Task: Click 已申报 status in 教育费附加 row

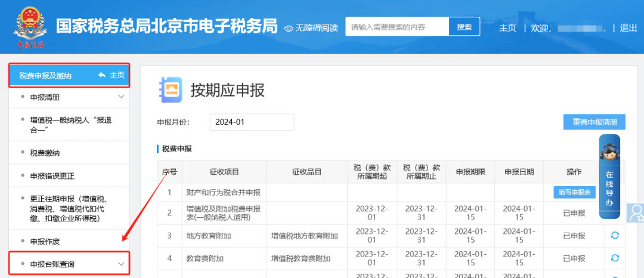Action: click(x=574, y=259)
